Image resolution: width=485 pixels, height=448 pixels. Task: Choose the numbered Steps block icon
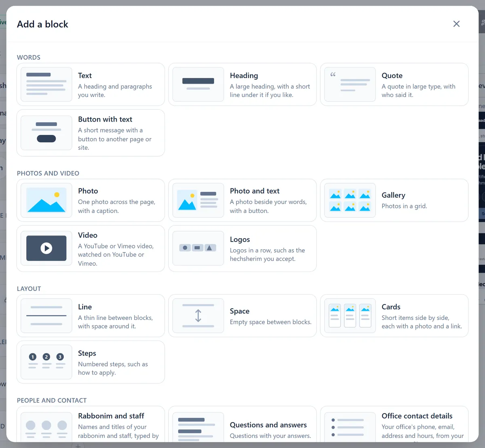(46, 362)
